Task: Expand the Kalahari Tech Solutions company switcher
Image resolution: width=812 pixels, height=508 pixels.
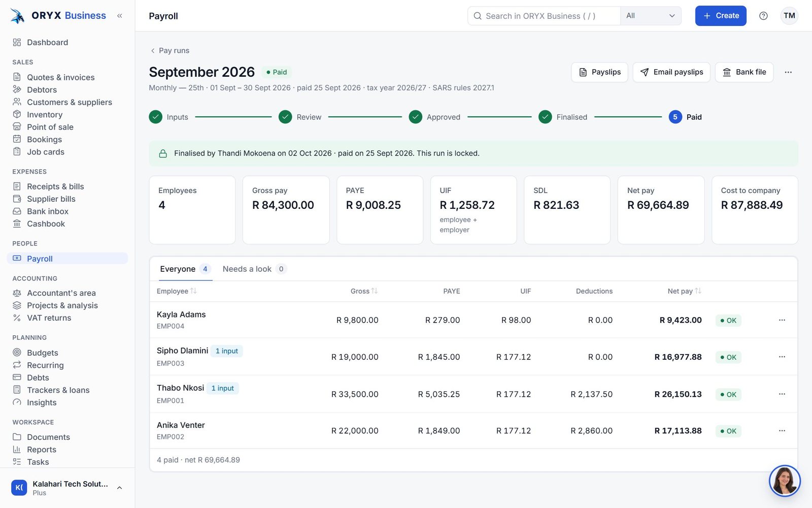Action: pos(67,488)
